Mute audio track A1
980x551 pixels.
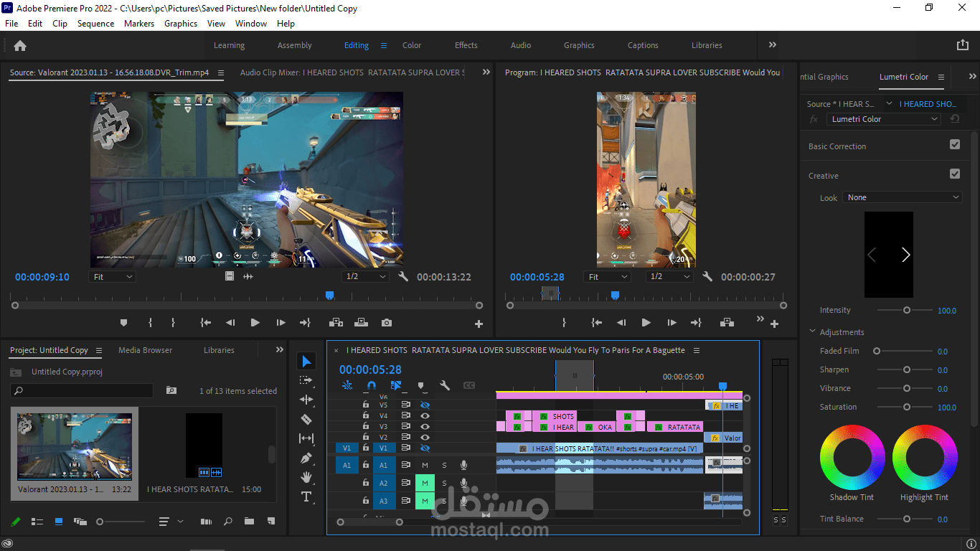point(425,465)
